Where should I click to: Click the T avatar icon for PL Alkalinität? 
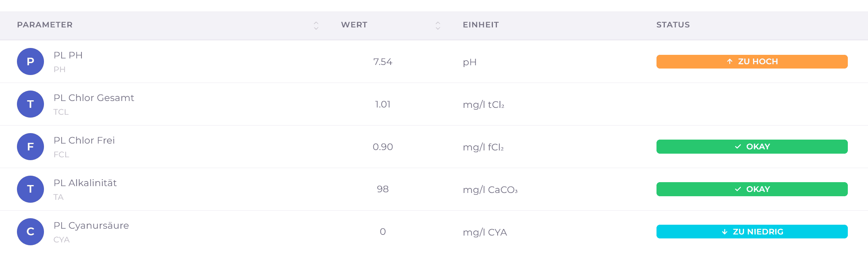pos(30,189)
